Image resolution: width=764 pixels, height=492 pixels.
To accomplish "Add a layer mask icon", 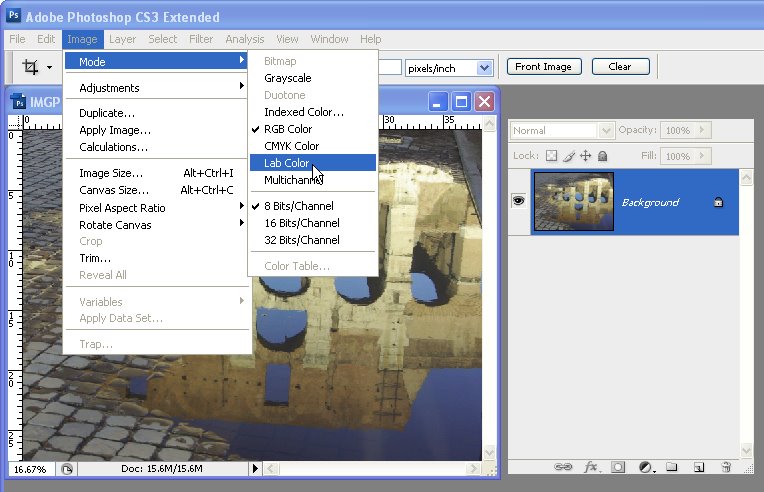I will (x=618, y=467).
